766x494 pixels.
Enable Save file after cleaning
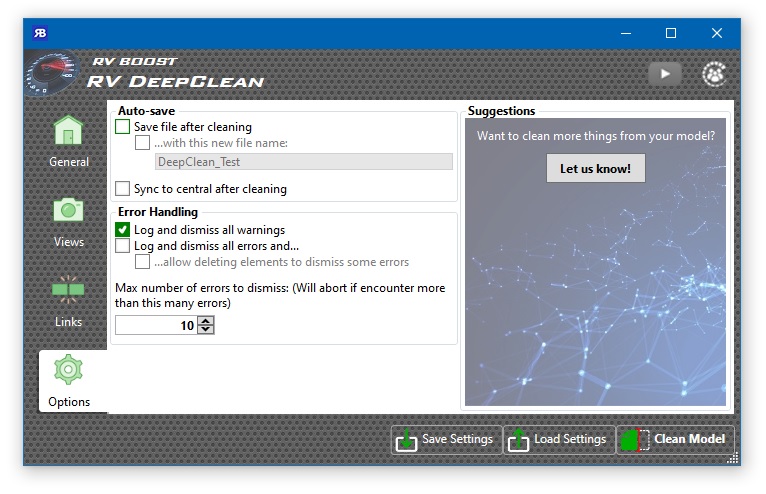point(122,127)
